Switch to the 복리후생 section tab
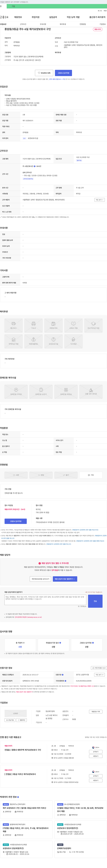 [63, 24]
